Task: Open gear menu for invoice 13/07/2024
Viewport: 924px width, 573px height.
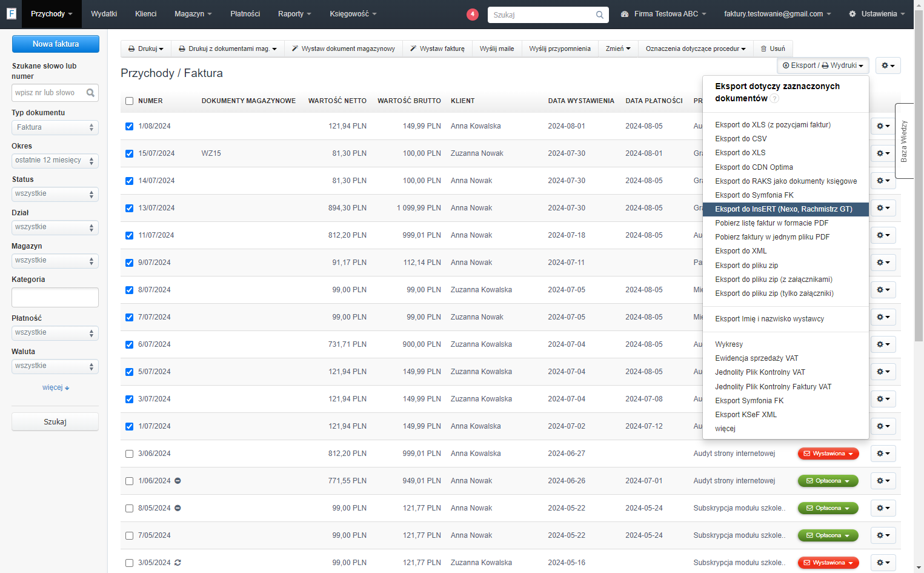Action: click(883, 208)
